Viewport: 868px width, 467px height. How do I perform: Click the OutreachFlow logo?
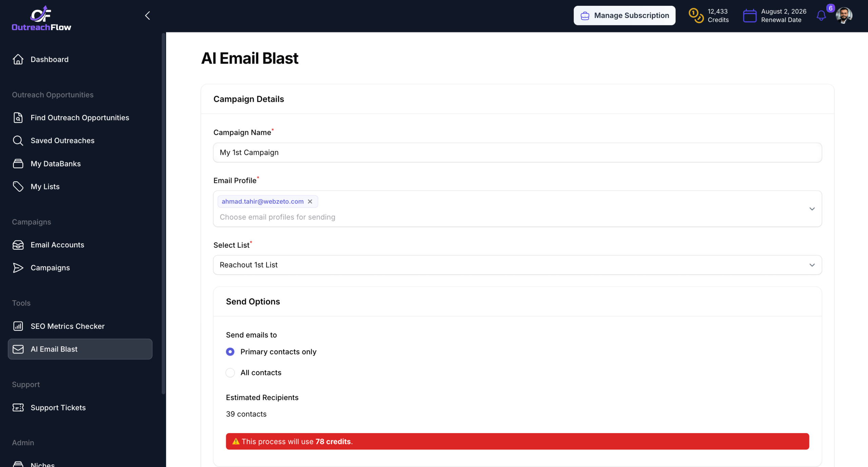coord(41,18)
